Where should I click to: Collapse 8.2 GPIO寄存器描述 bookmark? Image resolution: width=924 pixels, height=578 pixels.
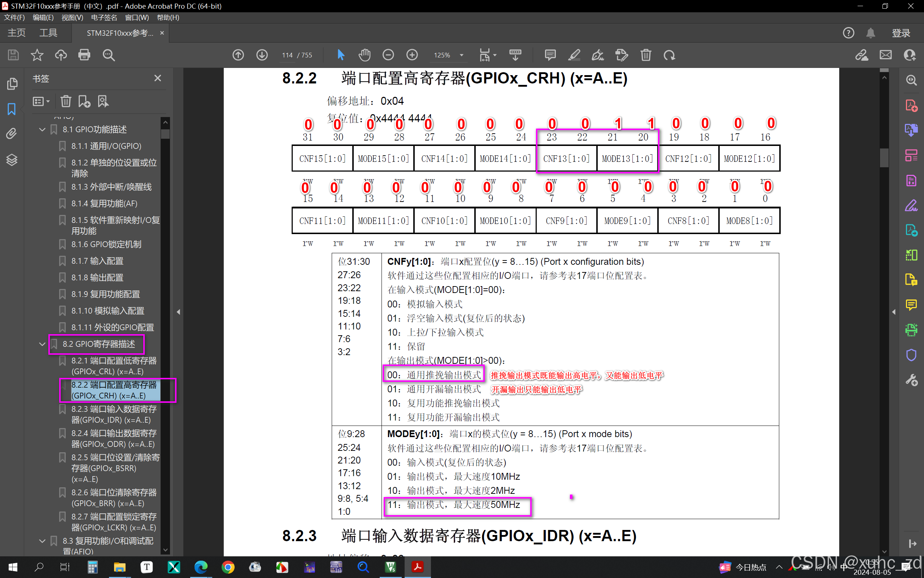click(x=42, y=344)
